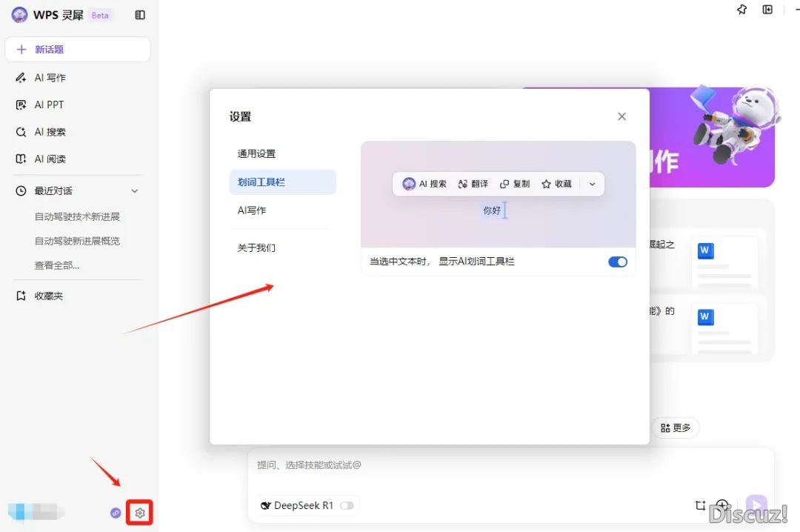Click the WPS 灵犀 logo icon
Image resolution: width=800 pixels, height=532 pixels.
(x=19, y=15)
